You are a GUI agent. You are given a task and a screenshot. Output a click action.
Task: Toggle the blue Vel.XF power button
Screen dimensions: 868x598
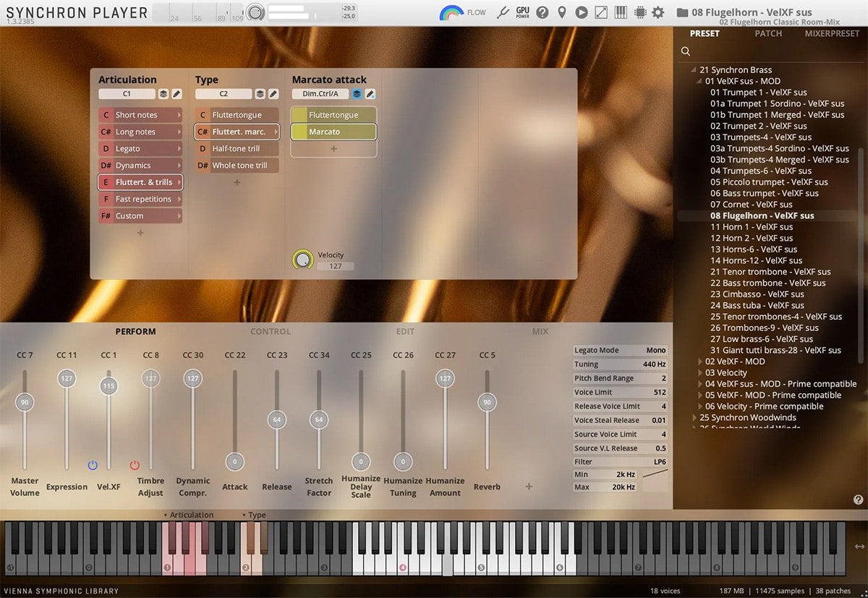point(93,465)
